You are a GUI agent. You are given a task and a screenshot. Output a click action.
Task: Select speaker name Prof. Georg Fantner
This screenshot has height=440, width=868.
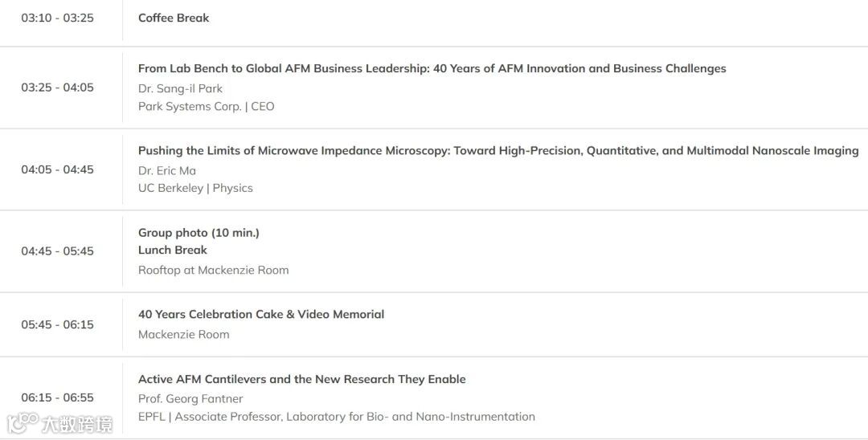190,398
